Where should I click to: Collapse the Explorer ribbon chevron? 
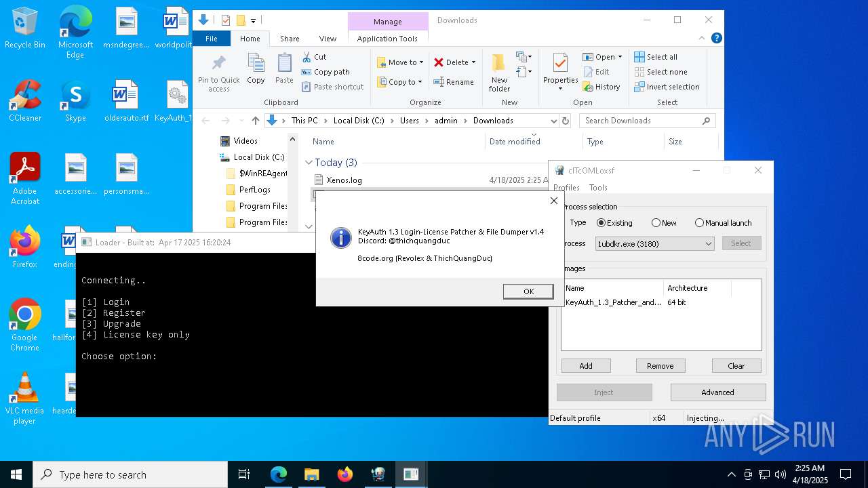(703, 39)
